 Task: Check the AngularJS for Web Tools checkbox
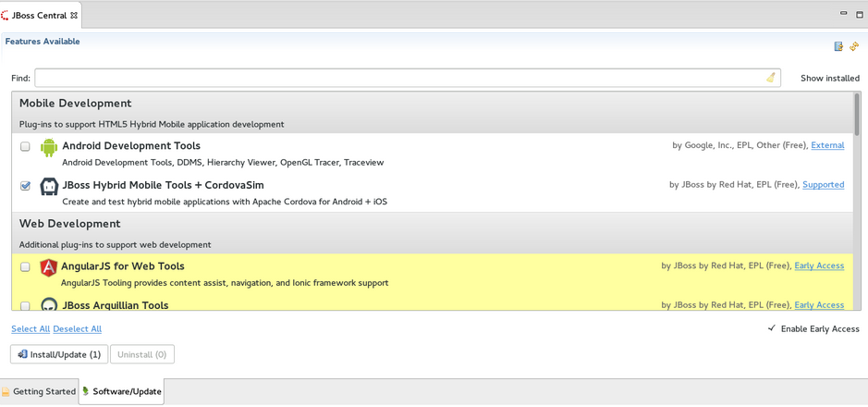coord(25,267)
